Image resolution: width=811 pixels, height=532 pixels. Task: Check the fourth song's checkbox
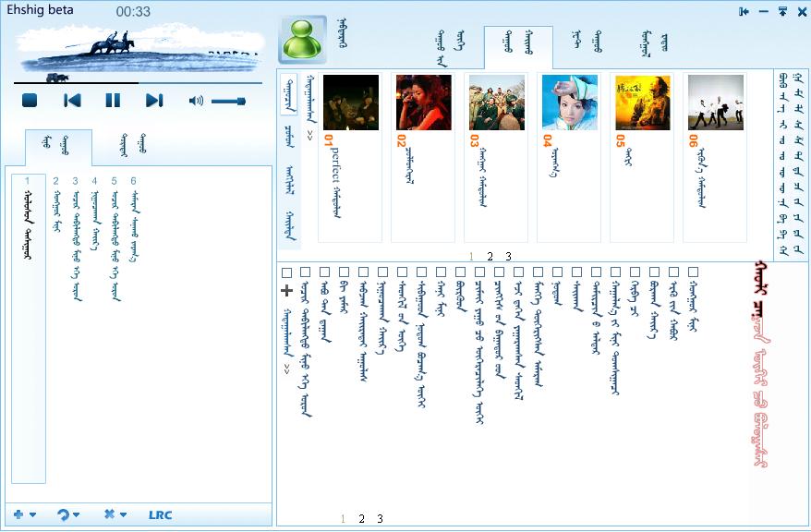pos(364,272)
